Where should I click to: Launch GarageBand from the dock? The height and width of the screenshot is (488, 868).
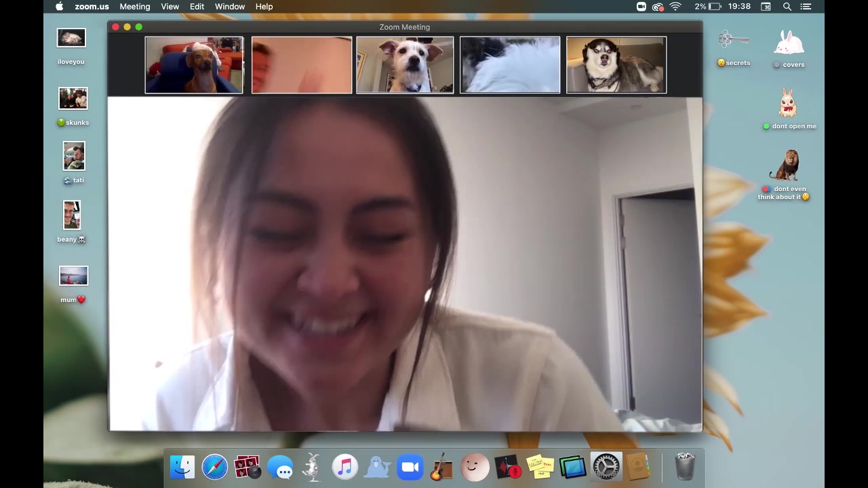click(x=442, y=467)
